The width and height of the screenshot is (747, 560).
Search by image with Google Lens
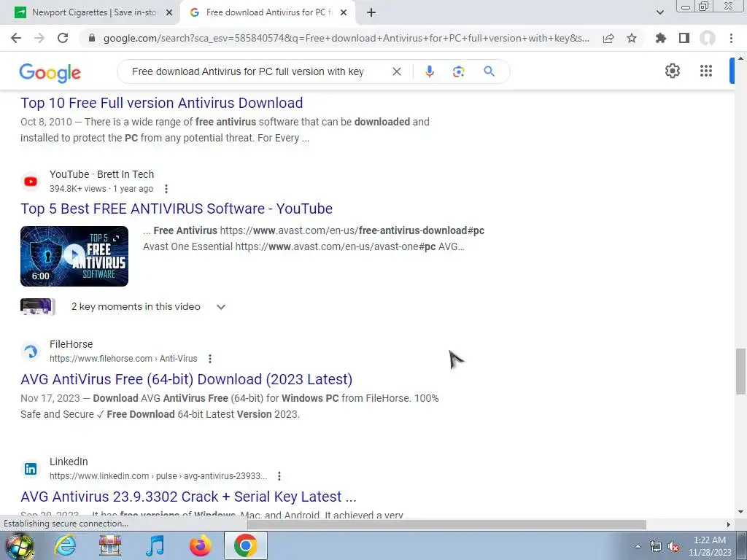pyautogui.click(x=458, y=71)
